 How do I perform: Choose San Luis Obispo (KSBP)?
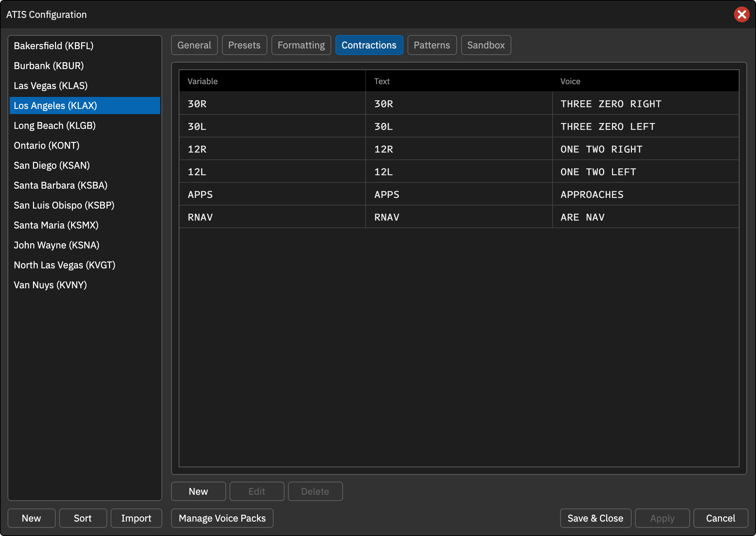pos(85,205)
